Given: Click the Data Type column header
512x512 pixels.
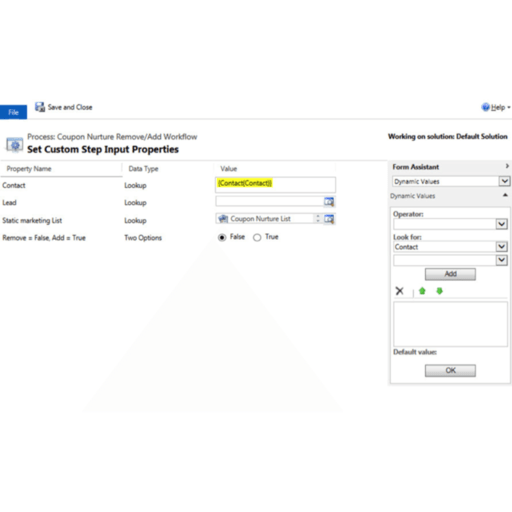Looking at the screenshot, I should click(x=143, y=169).
